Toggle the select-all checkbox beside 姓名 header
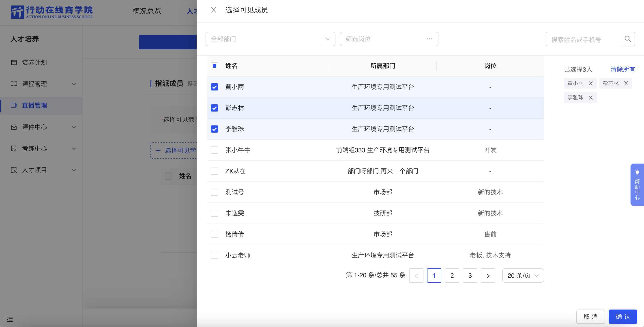The image size is (644, 327). tap(215, 66)
